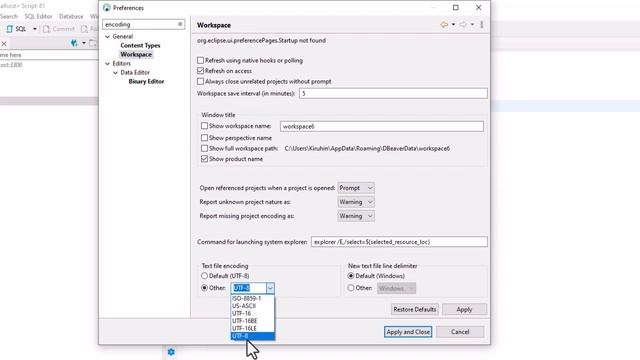Collapse the Text file encoding combo arrow
This screenshot has width=640, height=360.
(x=270, y=288)
